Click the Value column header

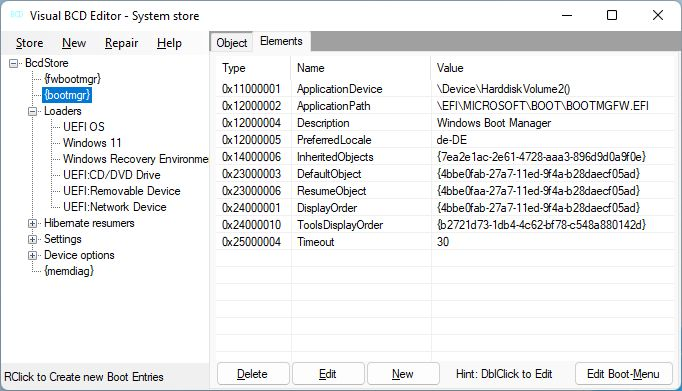450,68
